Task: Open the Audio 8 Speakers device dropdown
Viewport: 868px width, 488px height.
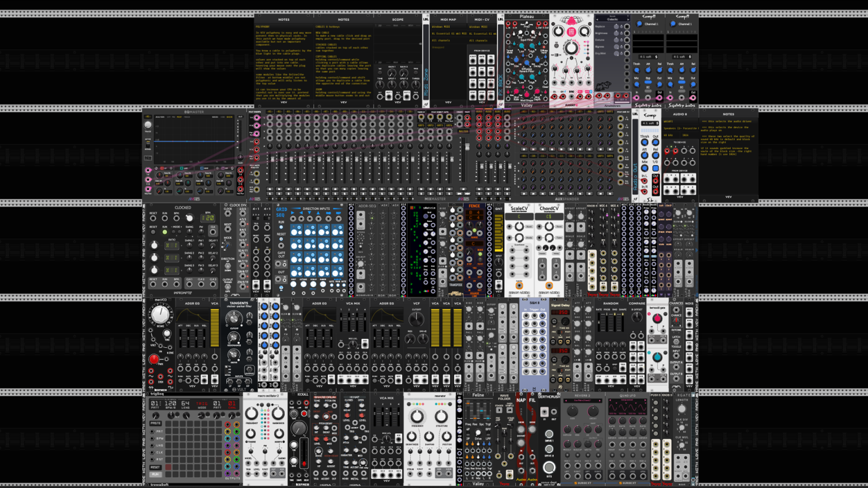Action: 680,128
